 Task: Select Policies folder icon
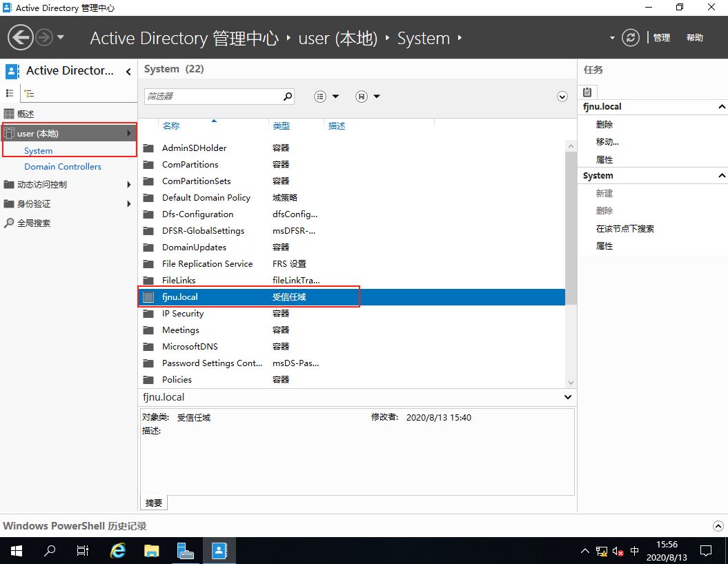pyautogui.click(x=148, y=379)
